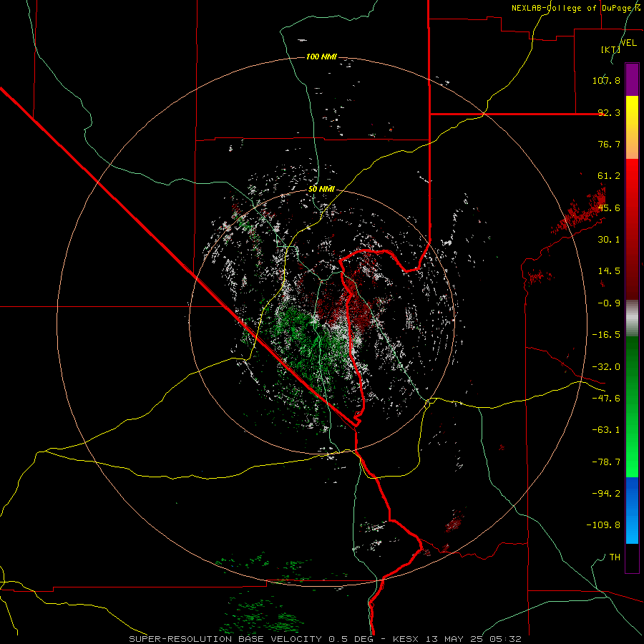Click the -32.0 value on velocity scale

click(606, 367)
